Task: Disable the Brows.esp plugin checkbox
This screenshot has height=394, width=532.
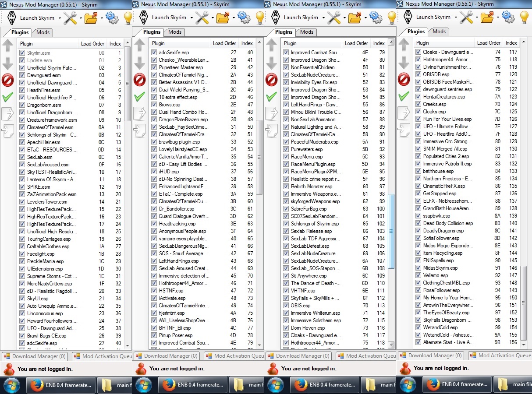Action: [x=154, y=105]
